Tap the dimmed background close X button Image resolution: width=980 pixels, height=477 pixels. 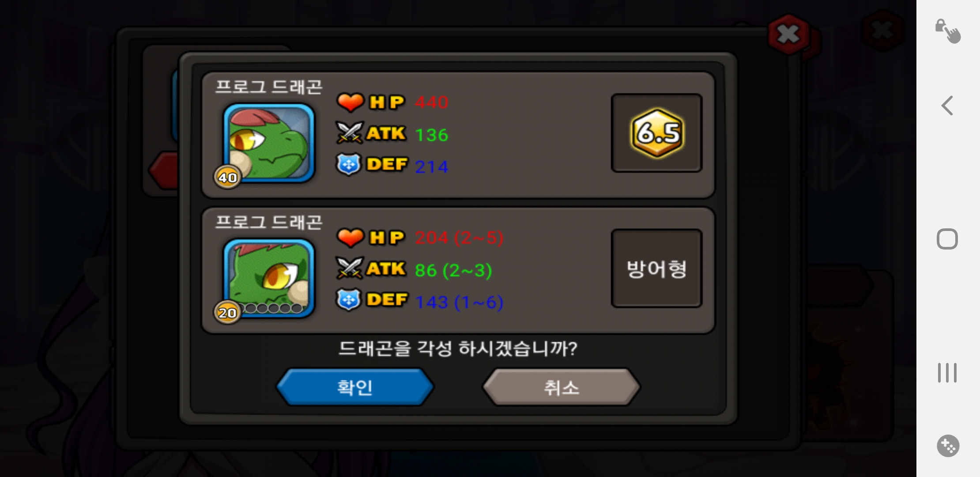pyautogui.click(x=882, y=30)
